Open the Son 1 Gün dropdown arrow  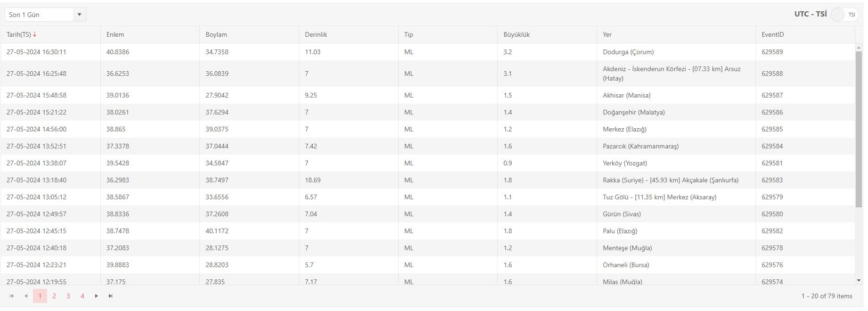(x=79, y=15)
